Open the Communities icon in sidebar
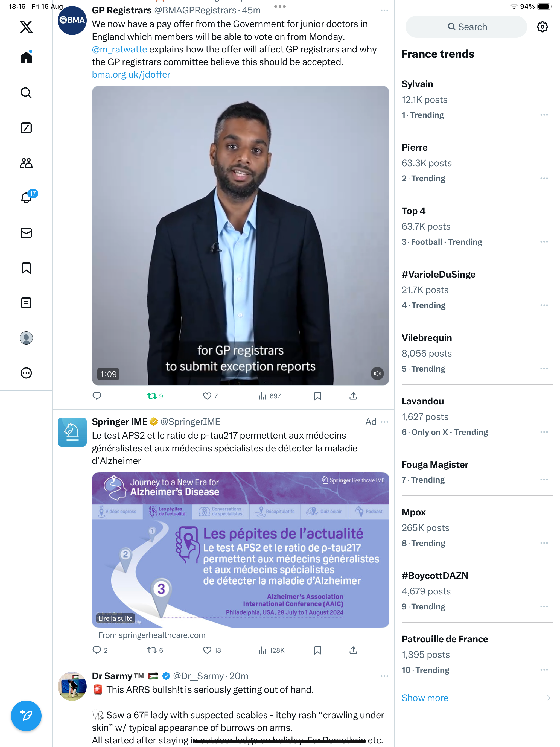 point(26,163)
